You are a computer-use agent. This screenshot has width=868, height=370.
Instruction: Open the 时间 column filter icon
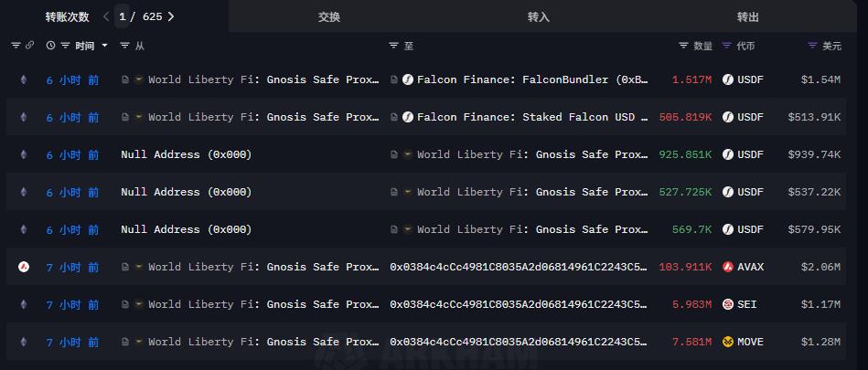pyautogui.click(x=65, y=46)
